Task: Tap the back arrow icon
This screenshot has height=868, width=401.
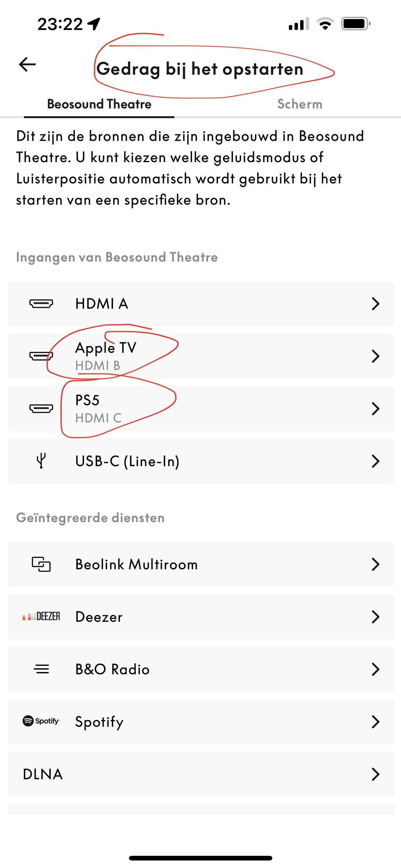Action: pyautogui.click(x=27, y=64)
